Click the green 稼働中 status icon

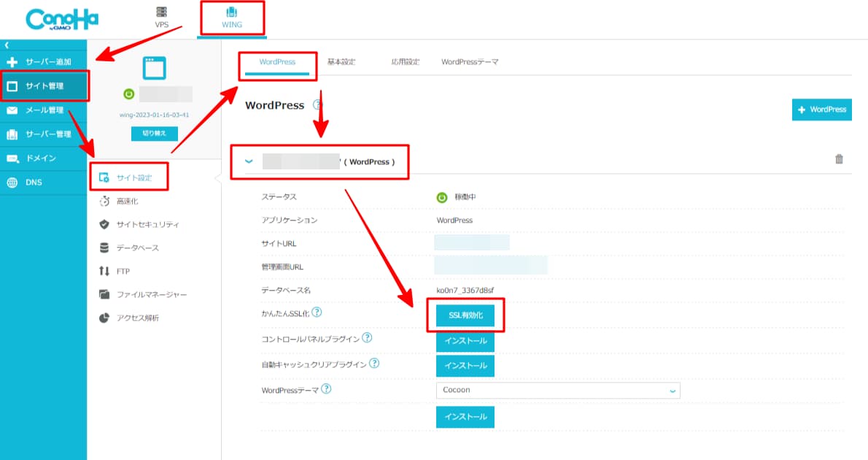coord(442,197)
